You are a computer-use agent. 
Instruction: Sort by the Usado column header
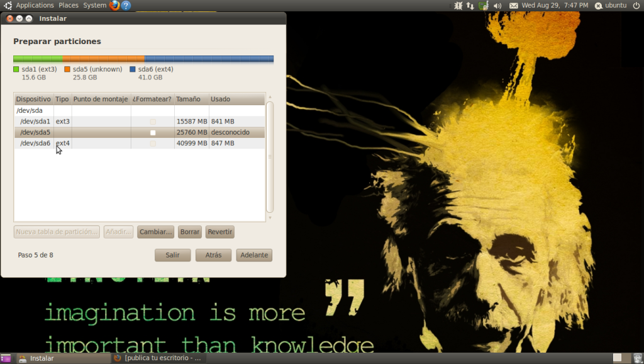236,99
